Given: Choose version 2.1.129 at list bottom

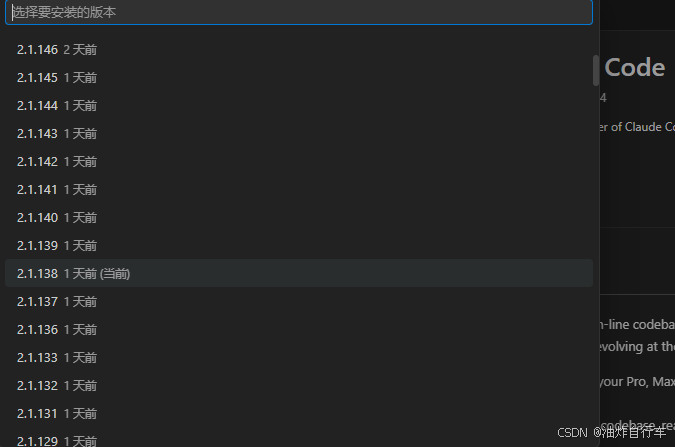Looking at the screenshot, I should [x=299, y=438].
